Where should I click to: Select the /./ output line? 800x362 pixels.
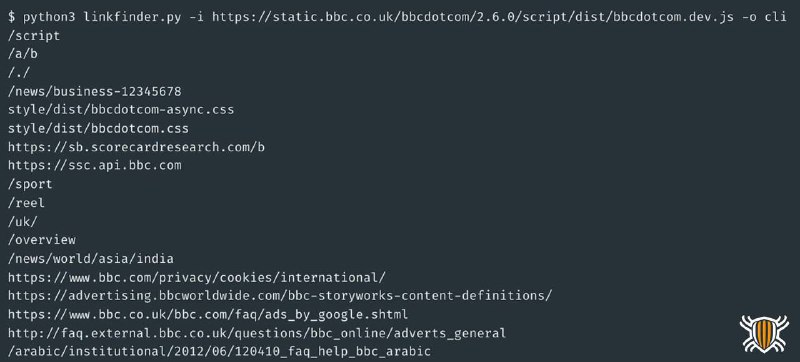tap(19, 73)
